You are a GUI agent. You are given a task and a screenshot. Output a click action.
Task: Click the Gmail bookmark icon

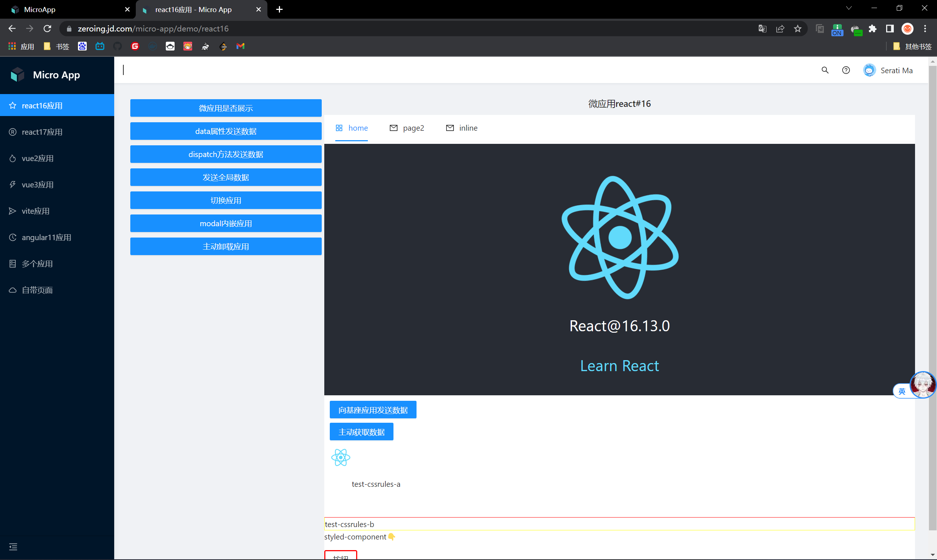pos(240,46)
